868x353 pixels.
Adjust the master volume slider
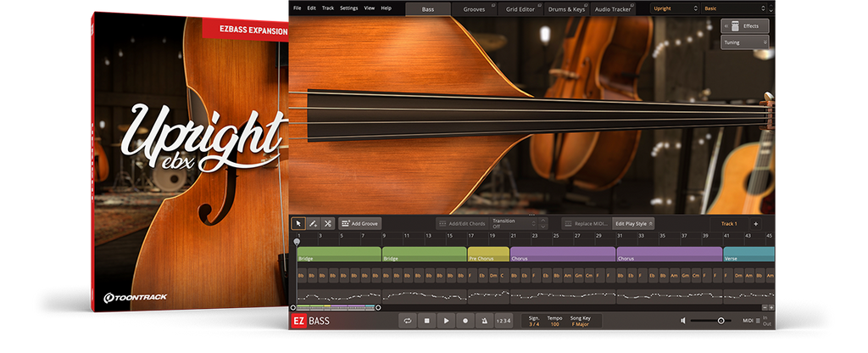(711, 320)
